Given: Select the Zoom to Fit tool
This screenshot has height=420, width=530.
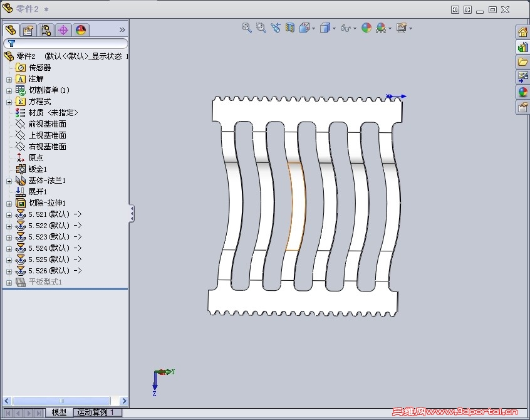Looking at the screenshot, I should point(246,28).
